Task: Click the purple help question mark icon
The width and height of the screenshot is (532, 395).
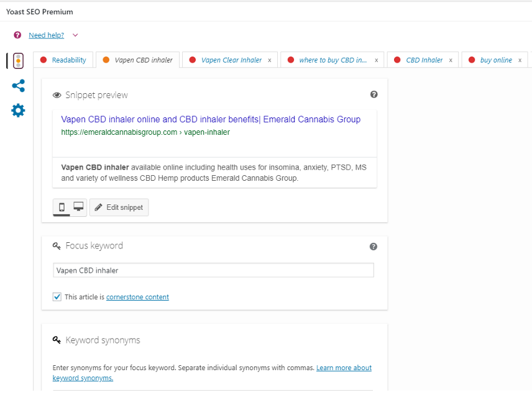Action: click(17, 35)
